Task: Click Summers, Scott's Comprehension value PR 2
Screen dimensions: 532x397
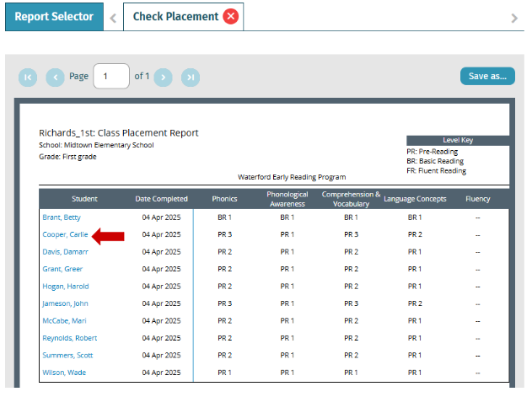Action: pyautogui.click(x=352, y=355)
